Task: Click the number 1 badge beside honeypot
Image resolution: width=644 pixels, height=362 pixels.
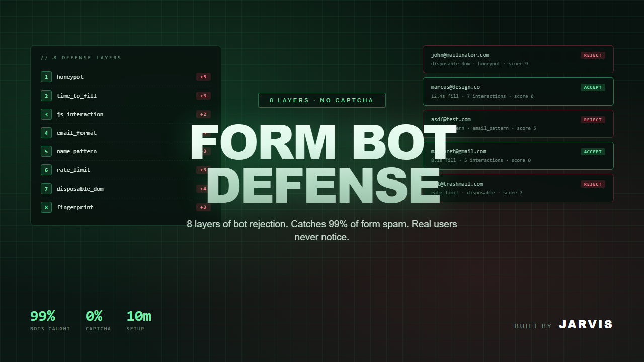Action: point(46,77)
